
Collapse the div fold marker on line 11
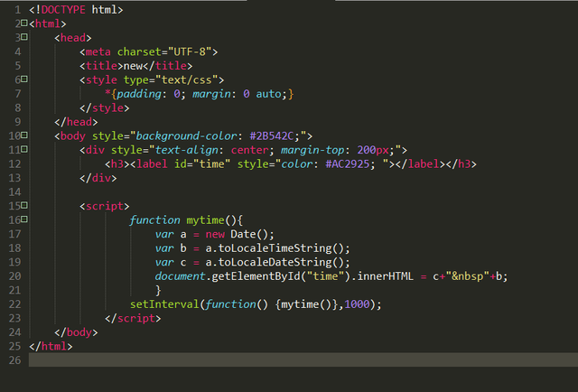(24, 149)
